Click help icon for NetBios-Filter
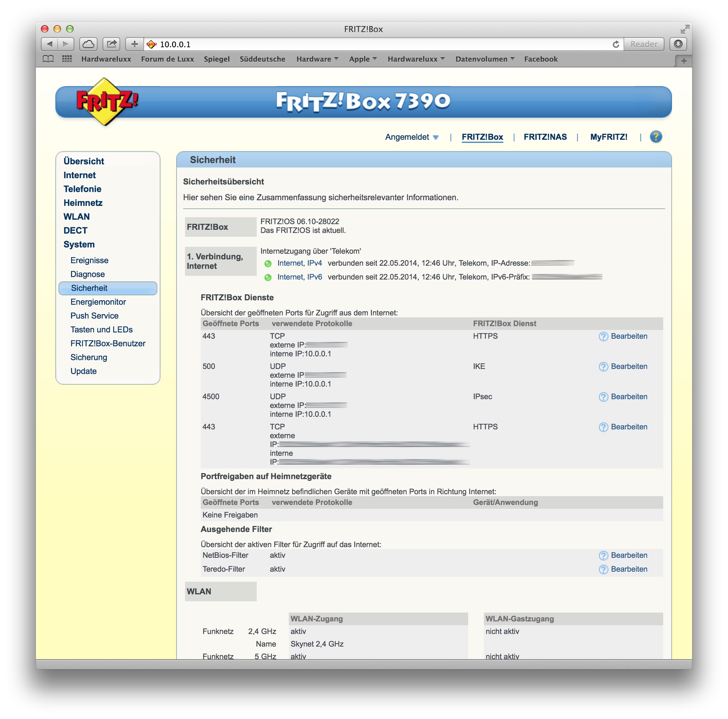Image resolution: width=728 pixels, height=719 pixels. click(x=603, y=555)
